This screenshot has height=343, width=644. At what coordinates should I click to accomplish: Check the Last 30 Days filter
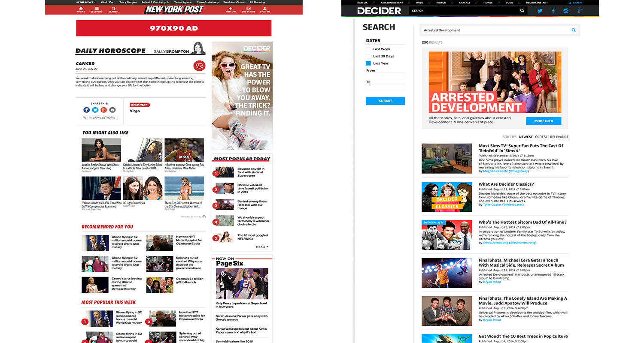click(x=368, y=56)
